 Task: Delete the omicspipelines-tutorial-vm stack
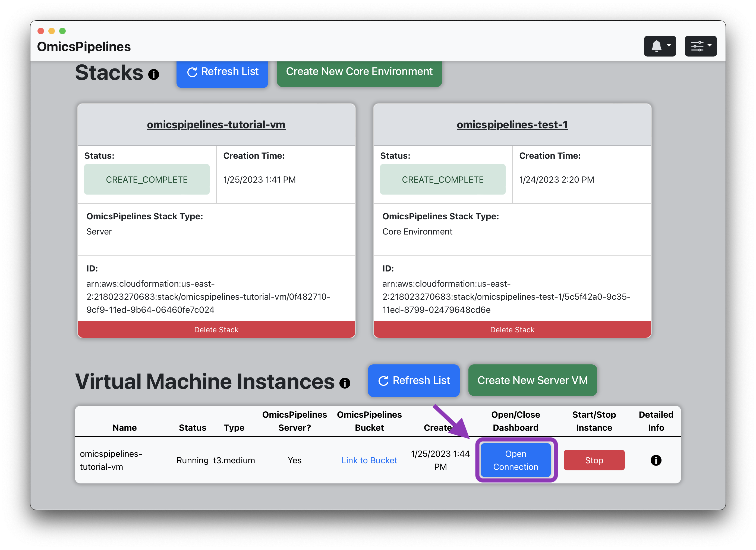(216, 330)
